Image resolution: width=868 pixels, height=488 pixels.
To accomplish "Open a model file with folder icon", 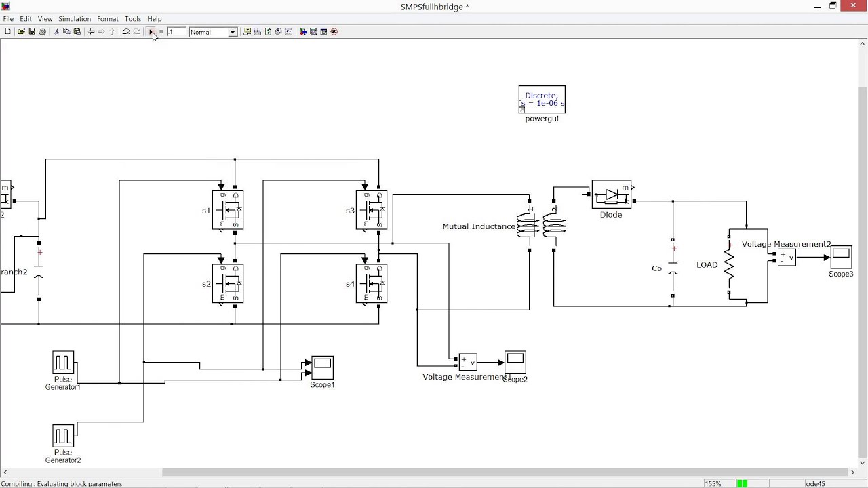I will tap(22, 32).
